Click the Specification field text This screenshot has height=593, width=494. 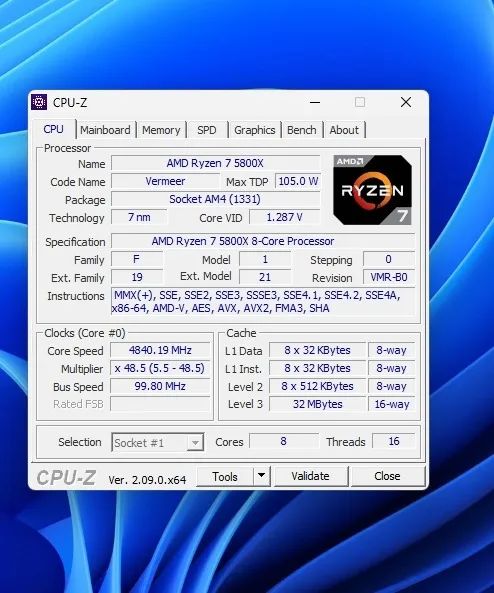tap(263, 241)
